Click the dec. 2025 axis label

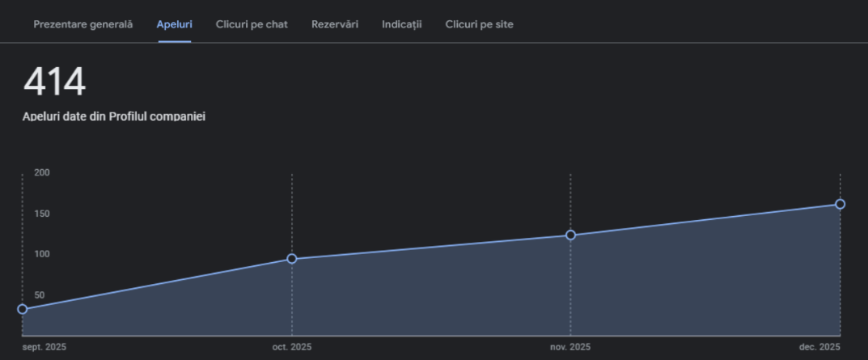pos(819,347)
